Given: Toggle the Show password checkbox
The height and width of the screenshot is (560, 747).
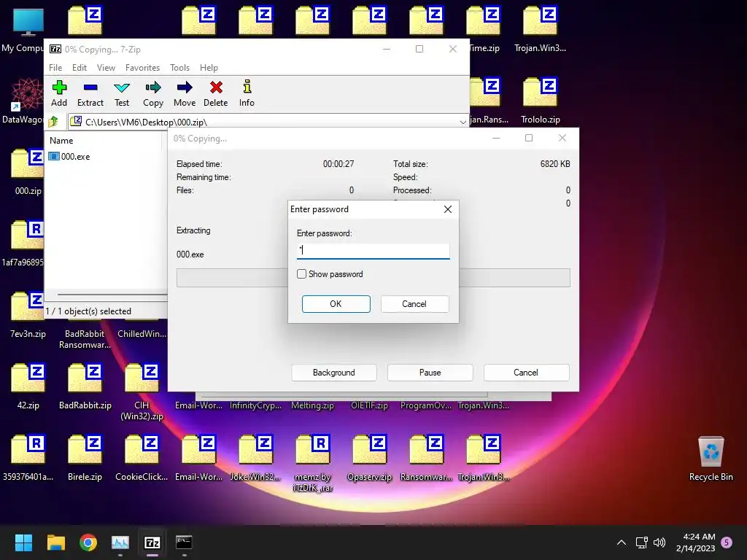Looking at the screenshot, I should point(301,274).
